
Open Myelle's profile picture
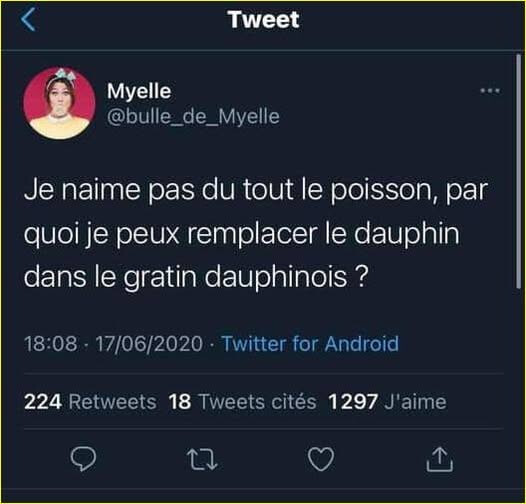(x=59, y=103)
